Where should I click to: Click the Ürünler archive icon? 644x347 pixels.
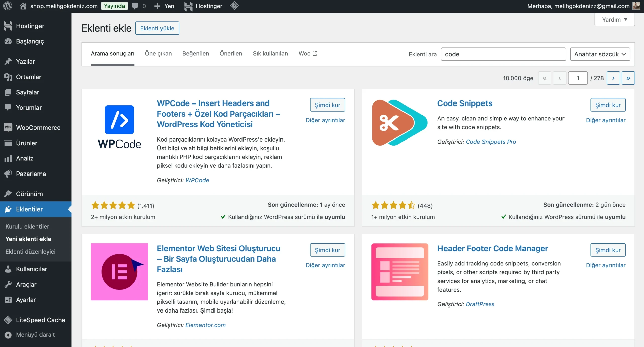point(8,143)
